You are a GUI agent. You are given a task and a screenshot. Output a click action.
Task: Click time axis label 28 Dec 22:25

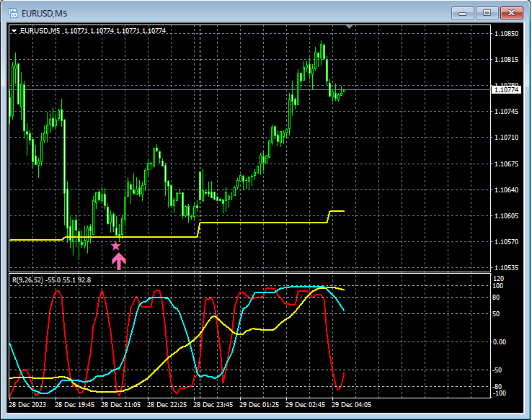click(167, 405)
